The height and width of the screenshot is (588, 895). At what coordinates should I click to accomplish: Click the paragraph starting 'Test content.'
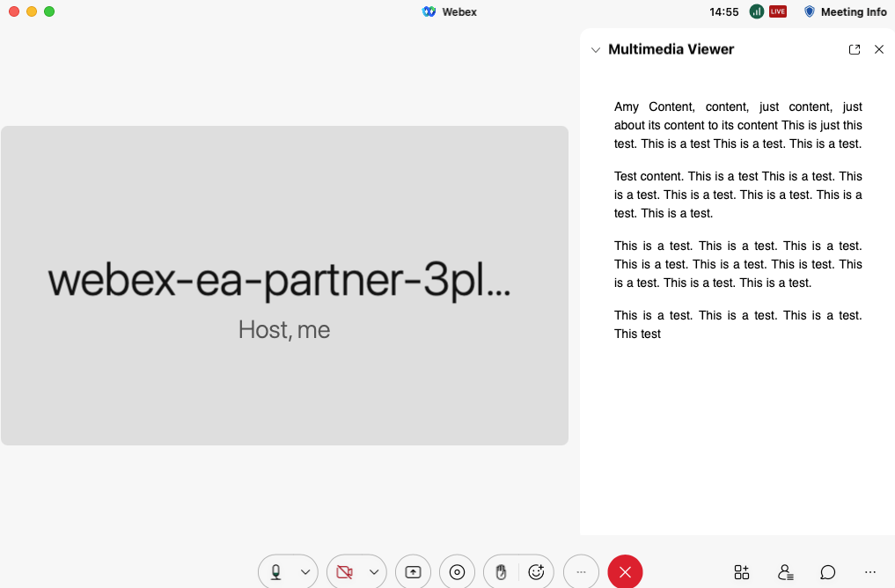(x=738, y=195)
